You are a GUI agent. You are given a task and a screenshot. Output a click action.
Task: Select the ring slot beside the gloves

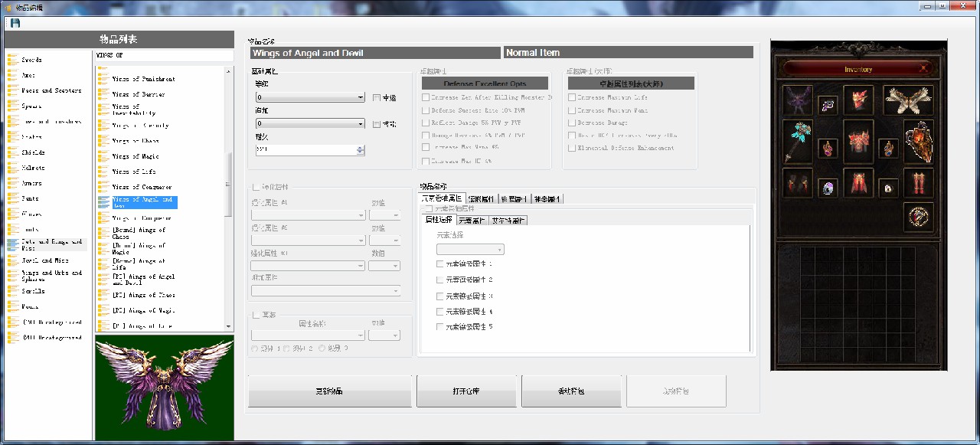(x=828, y=188)
